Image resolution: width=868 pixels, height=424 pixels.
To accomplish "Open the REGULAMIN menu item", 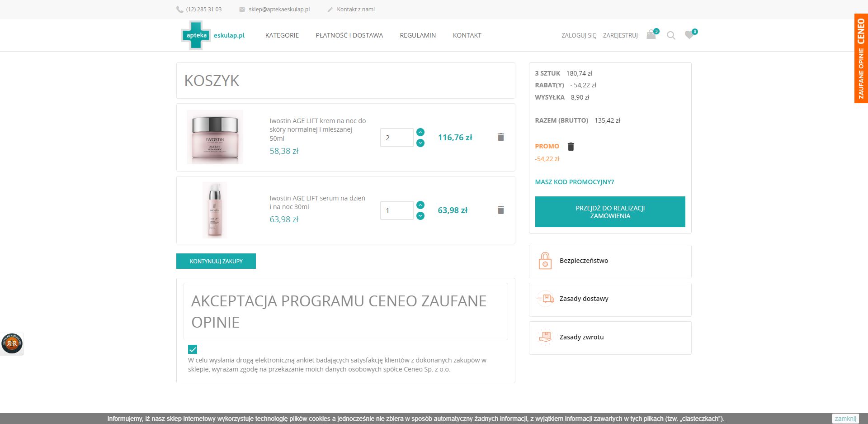I will (418, 35).
